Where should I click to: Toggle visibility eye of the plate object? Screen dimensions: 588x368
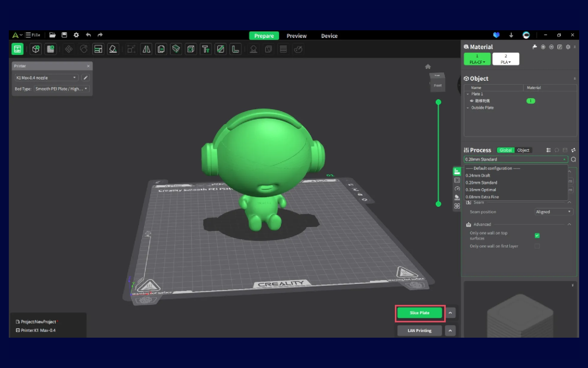[472, 101]
